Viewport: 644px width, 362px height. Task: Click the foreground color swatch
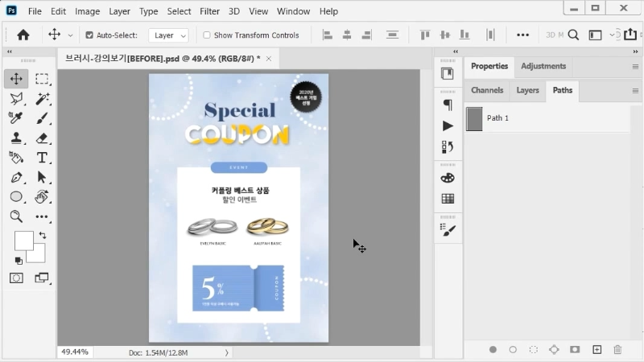pos(23,240)
